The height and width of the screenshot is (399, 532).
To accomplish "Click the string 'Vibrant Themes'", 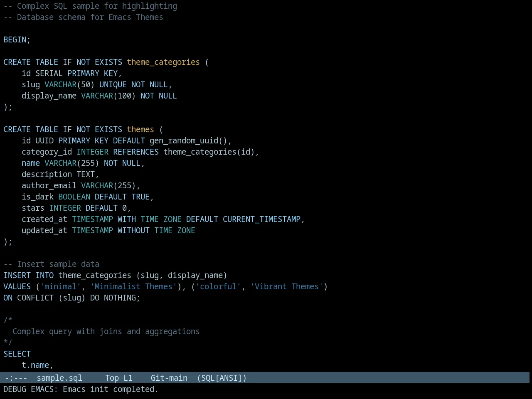I will pos(287,286).
